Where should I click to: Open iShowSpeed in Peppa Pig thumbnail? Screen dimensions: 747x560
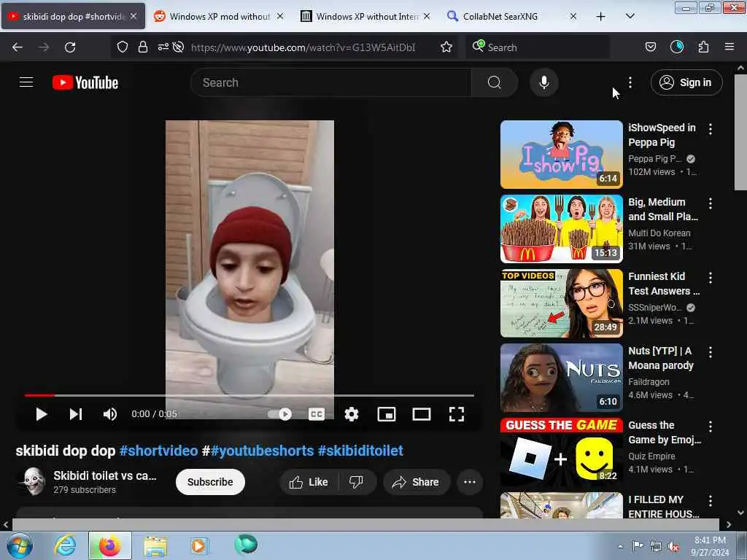pyautogui.click(x=561, y=155)
